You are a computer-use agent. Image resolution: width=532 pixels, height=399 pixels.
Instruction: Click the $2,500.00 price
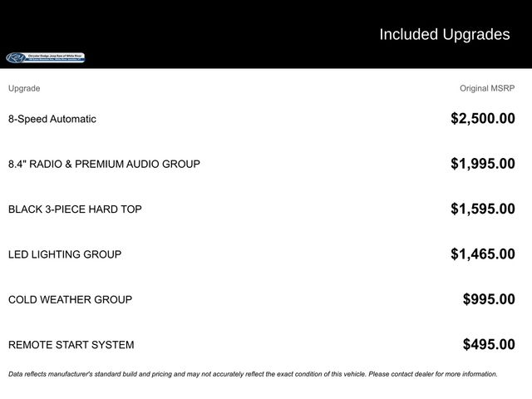tap(482, 119)
